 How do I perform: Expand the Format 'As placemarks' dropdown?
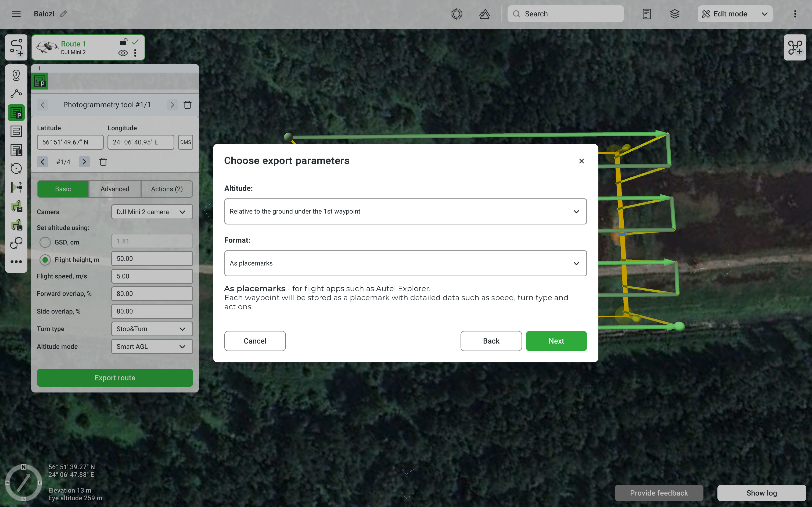(405, 263)
